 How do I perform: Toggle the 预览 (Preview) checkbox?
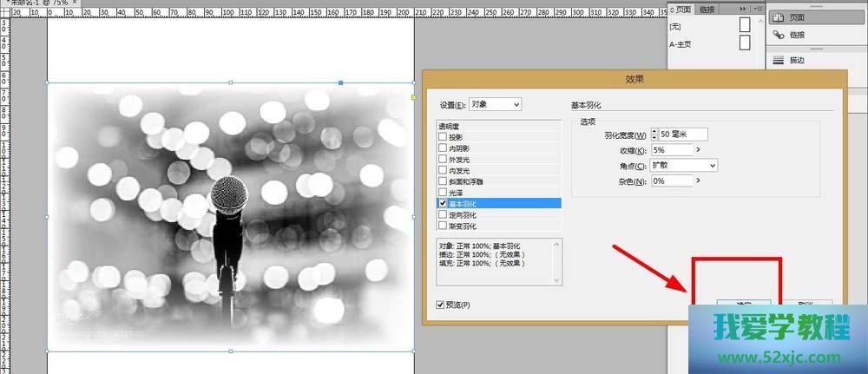pos(443,305)
